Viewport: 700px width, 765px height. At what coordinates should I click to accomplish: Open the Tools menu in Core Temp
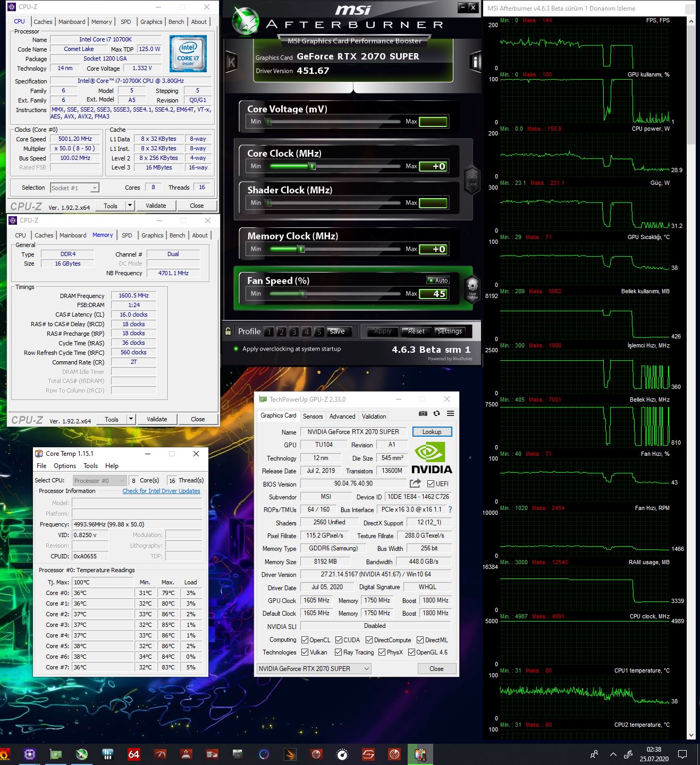click(x=90, y=466)
